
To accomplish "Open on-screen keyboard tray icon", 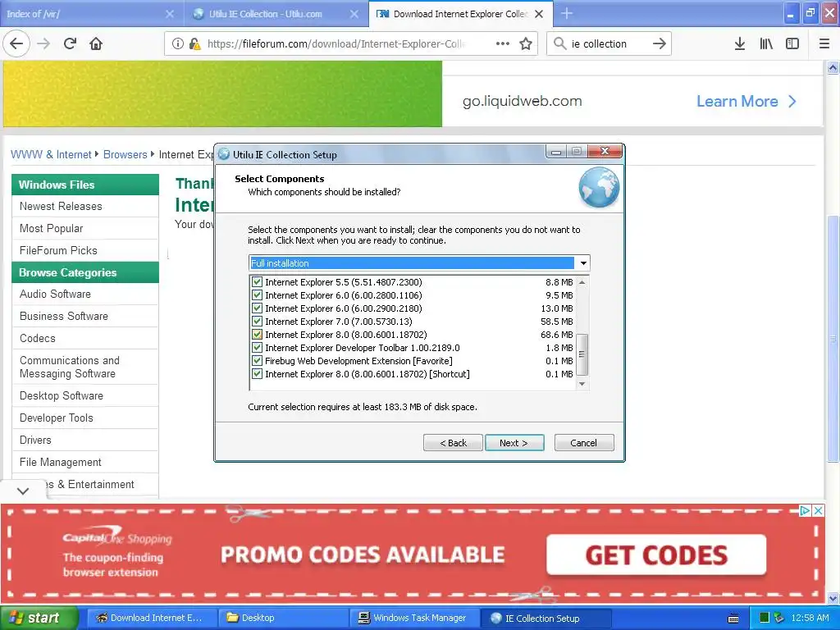I will 733,619.
